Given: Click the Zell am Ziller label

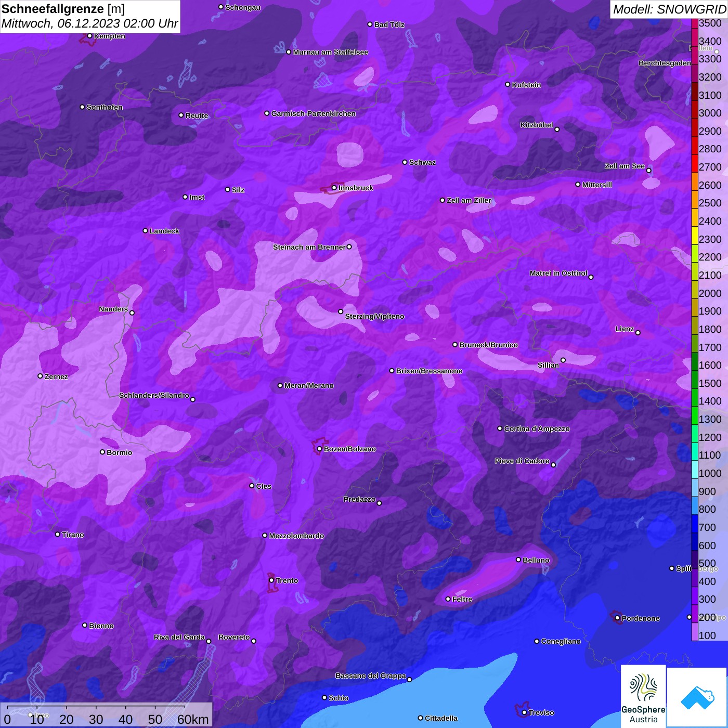Looking at the screenshot, I should pos(469,200).
